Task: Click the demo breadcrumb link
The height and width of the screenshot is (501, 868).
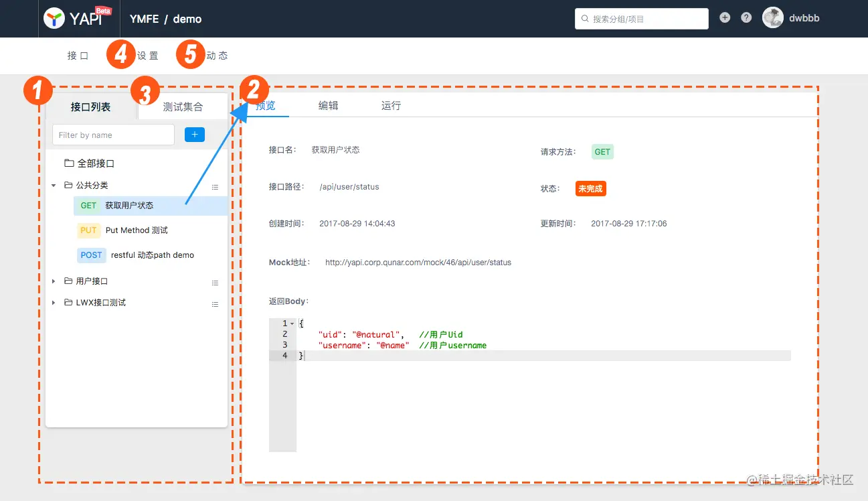Action: tap(187, 18)
